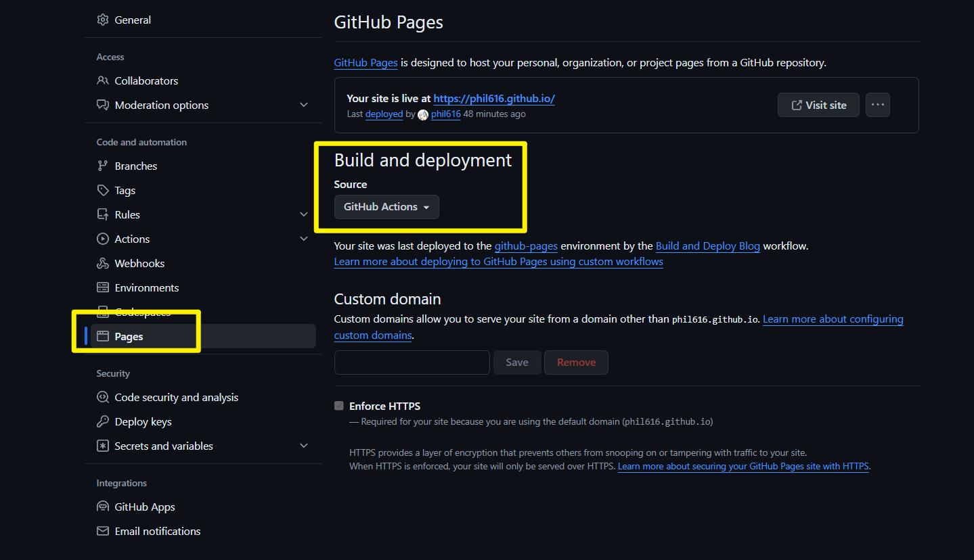
Task: Toggle the Enforce HTTPS checkbox
Action: (x=339, y=406)
